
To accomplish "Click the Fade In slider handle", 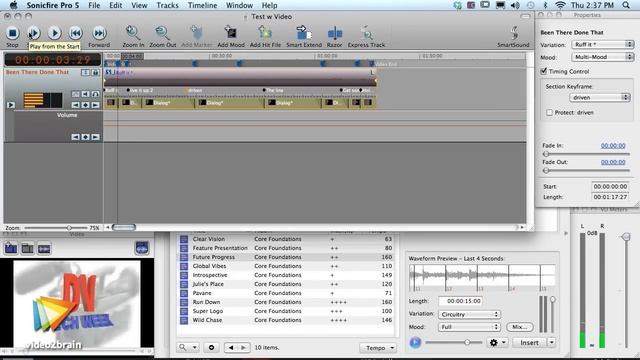I will (x=546, y=154).
